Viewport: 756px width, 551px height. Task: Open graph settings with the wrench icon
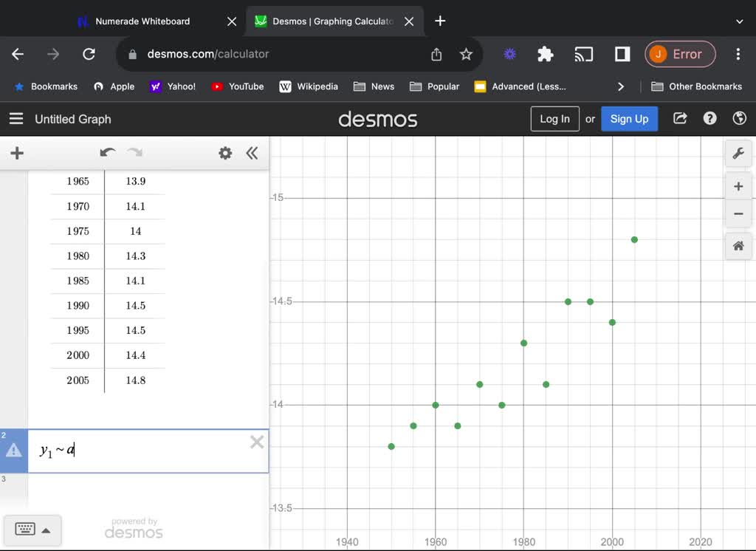[x=738, y=153]
